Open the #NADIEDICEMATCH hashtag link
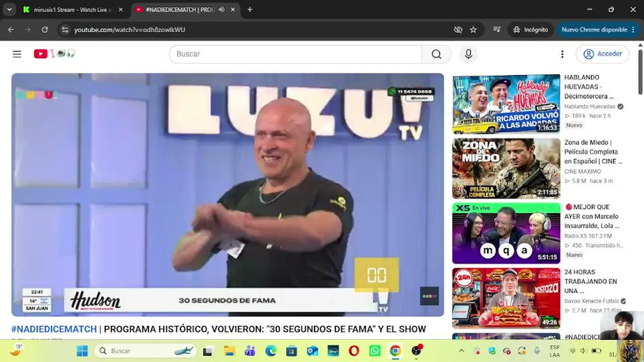The width and height of the screenshot is (644, 362). [54, 329]
